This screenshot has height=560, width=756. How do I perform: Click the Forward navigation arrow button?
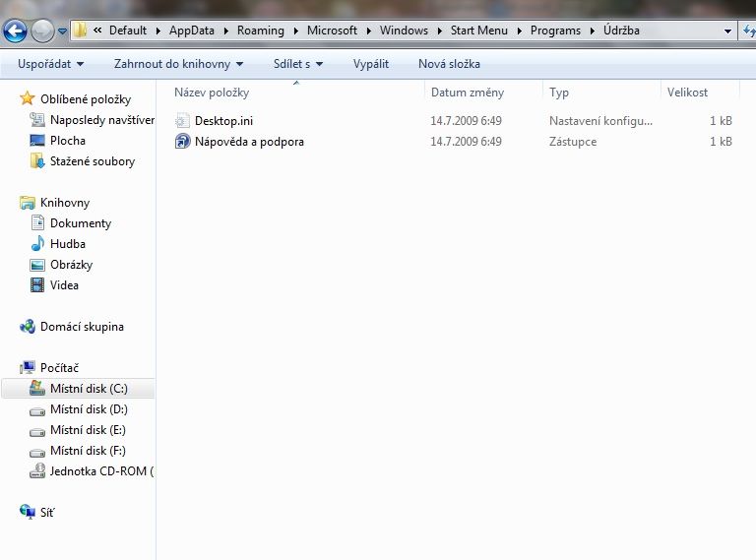point(42,31)
